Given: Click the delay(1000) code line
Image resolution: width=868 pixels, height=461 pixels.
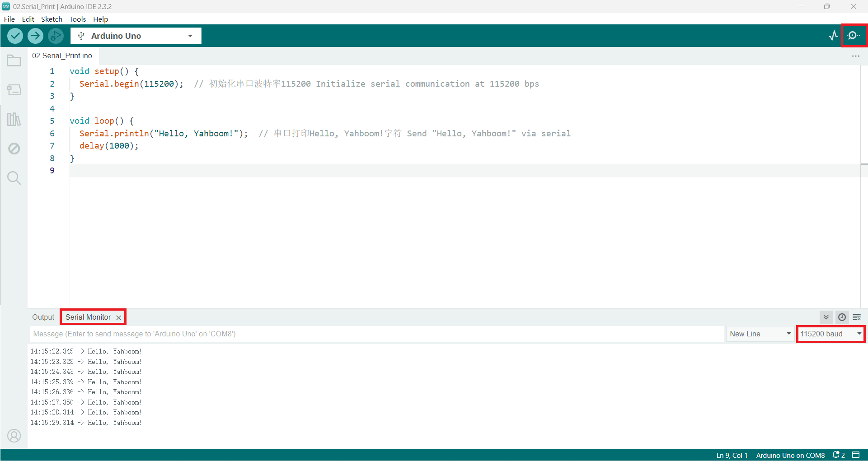Looking at the screenshot, I should [x=109, y=145].
